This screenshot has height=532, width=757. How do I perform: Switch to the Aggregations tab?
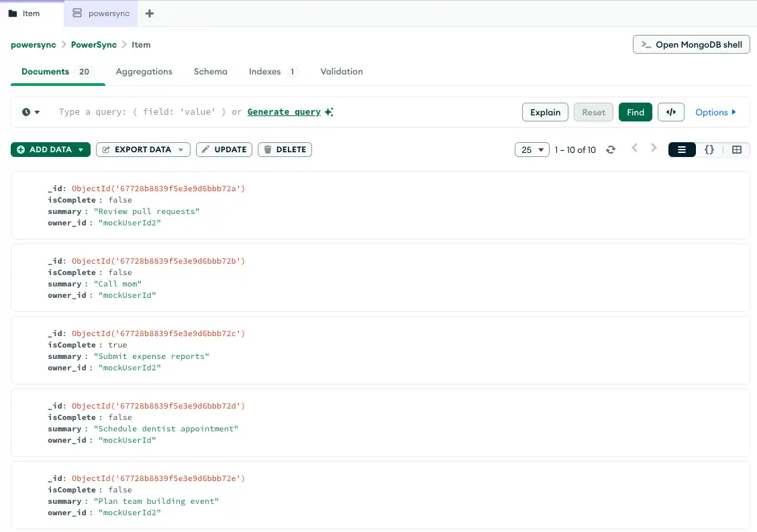[144, 71]
